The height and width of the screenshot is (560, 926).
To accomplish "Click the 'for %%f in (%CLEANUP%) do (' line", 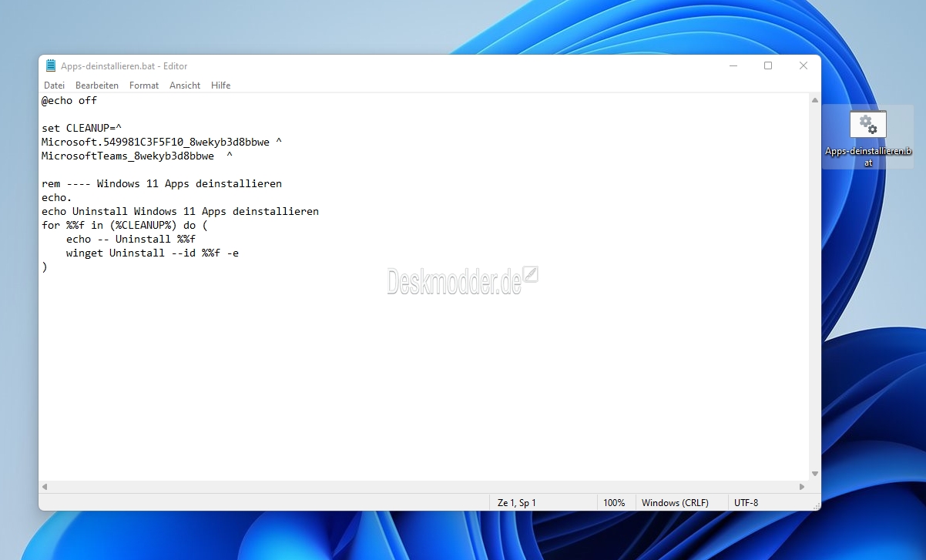I will [x=125, y=226].
